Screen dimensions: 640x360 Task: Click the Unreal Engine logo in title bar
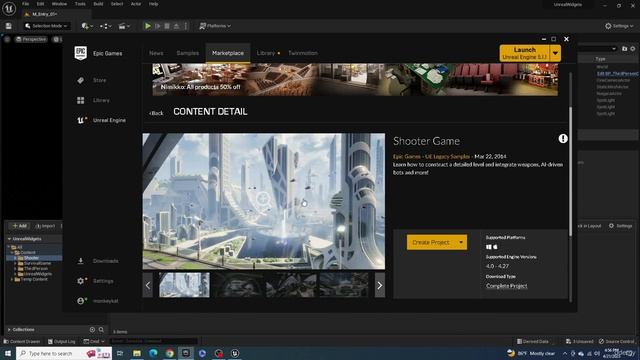point(9,8)
